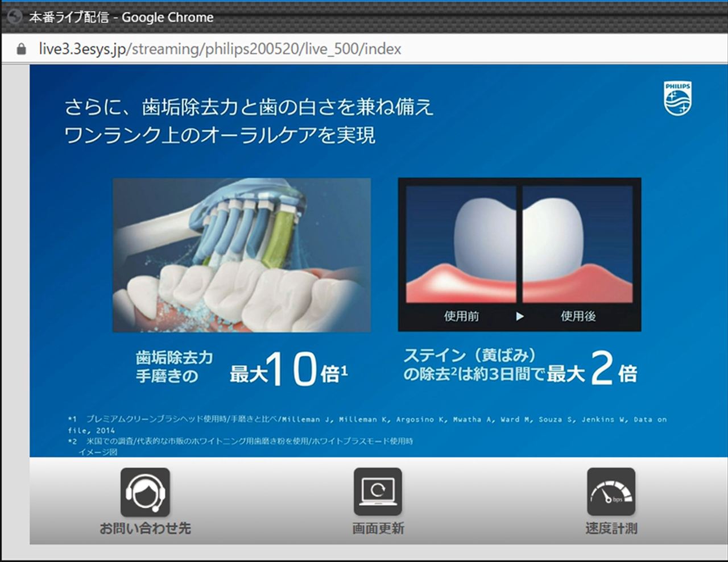Click the toothbrush cleaning teeth image
This screenshot has height=562, width=728.
pos(242,255)
